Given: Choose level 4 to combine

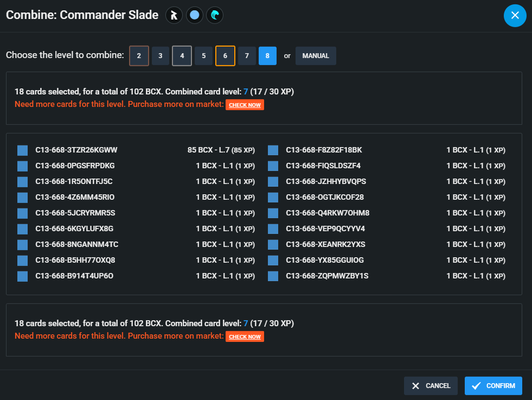Looking at the screenshot, I should click(182, 56).
